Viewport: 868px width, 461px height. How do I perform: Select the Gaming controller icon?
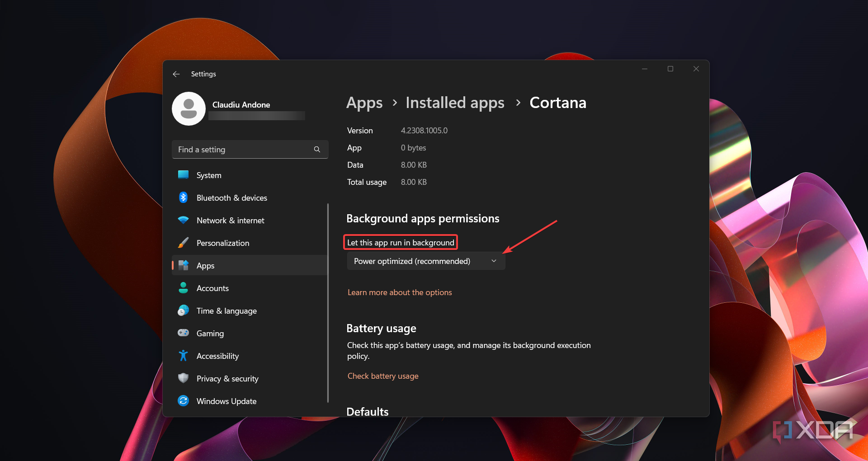[183, 333]
